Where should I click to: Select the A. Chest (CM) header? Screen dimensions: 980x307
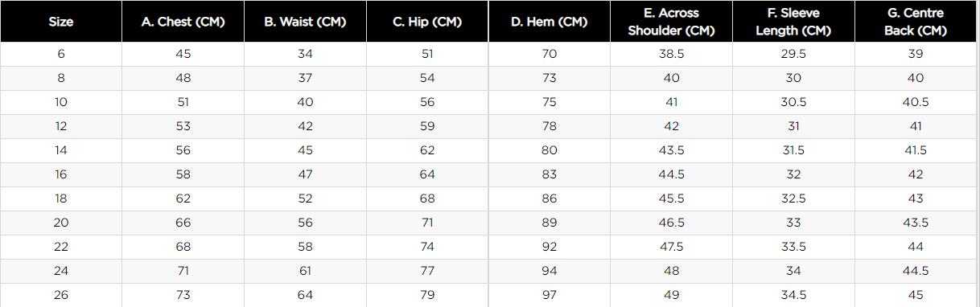183,22
